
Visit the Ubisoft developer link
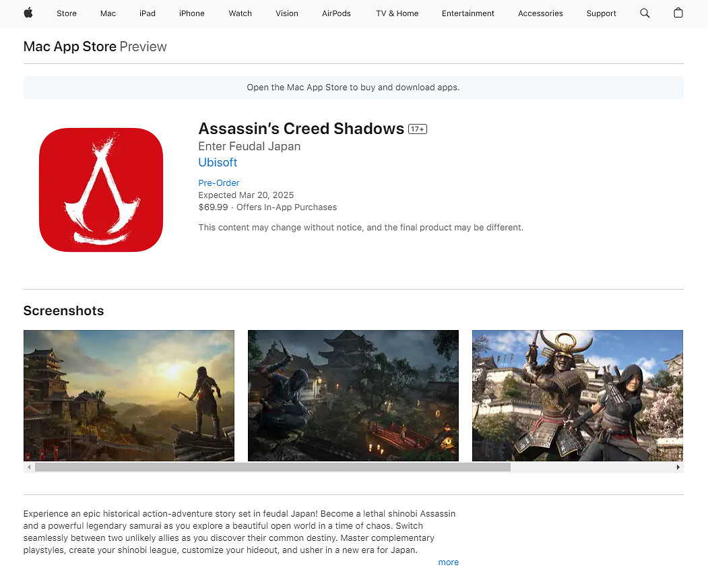[218, 162]
